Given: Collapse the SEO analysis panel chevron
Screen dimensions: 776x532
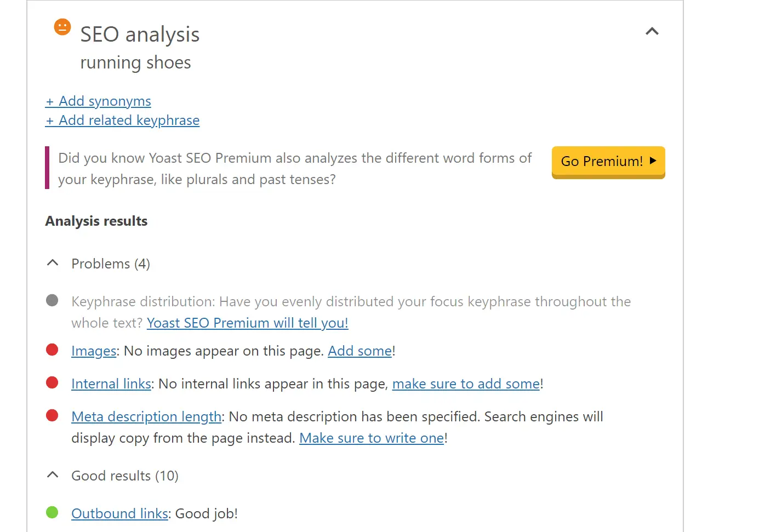Looking at the screenshot, I should click(x=652, y=32).
